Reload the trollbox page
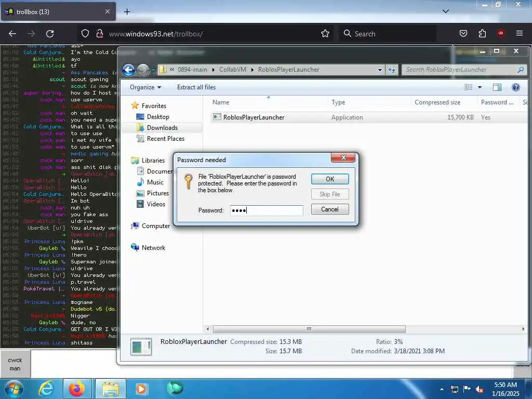The width and height of the screenshot is (532, 399). [x=50, y=34]
